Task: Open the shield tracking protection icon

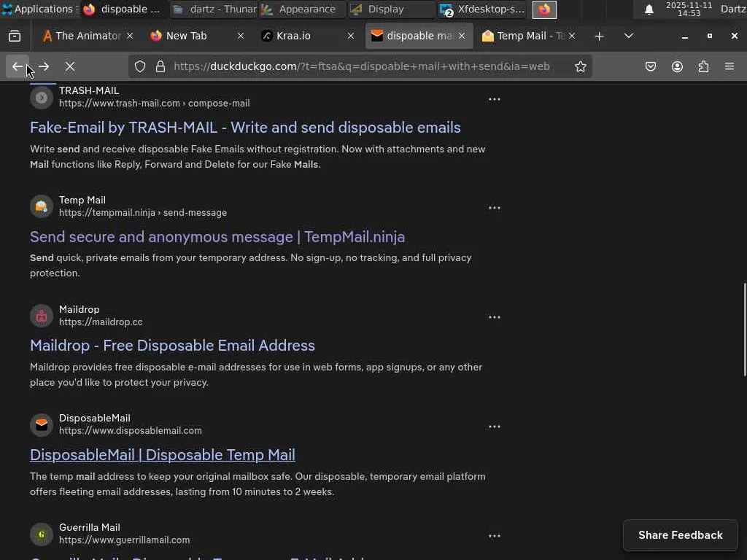Action: [139, 66]
